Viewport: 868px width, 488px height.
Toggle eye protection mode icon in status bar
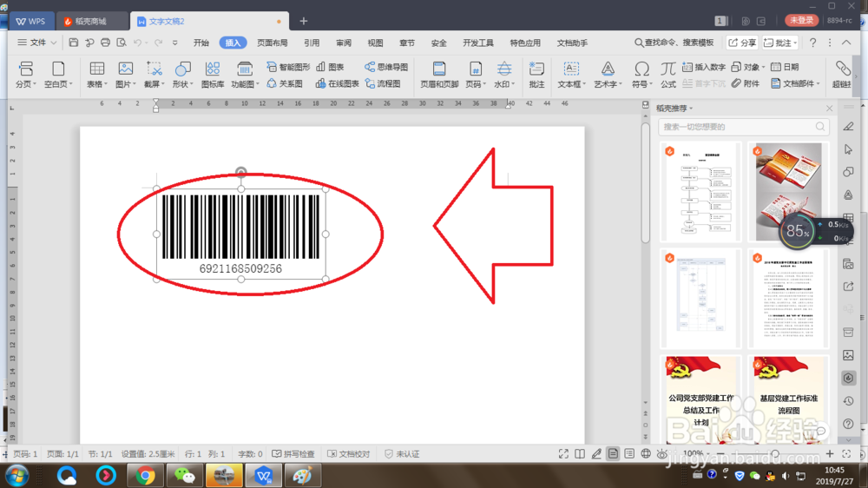[661, 453]
